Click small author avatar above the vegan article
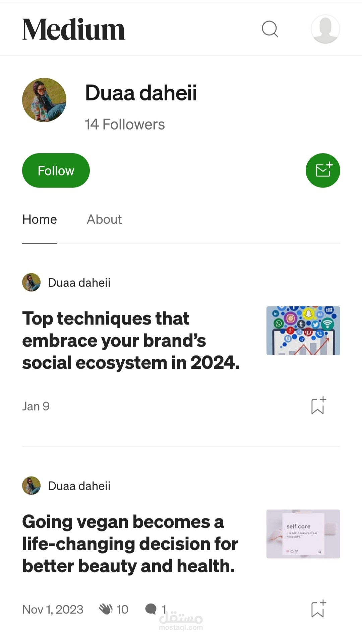 [31, 486]
